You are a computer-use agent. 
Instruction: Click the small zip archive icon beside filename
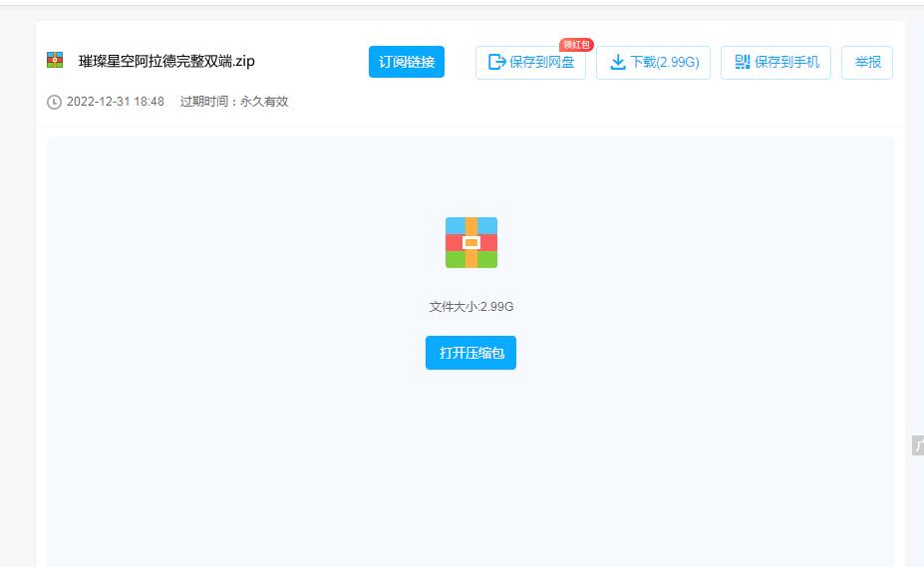click(x=55, y=61)
